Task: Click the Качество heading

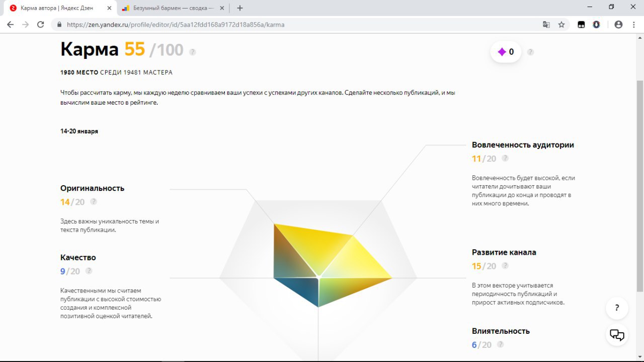Action: 78,258
